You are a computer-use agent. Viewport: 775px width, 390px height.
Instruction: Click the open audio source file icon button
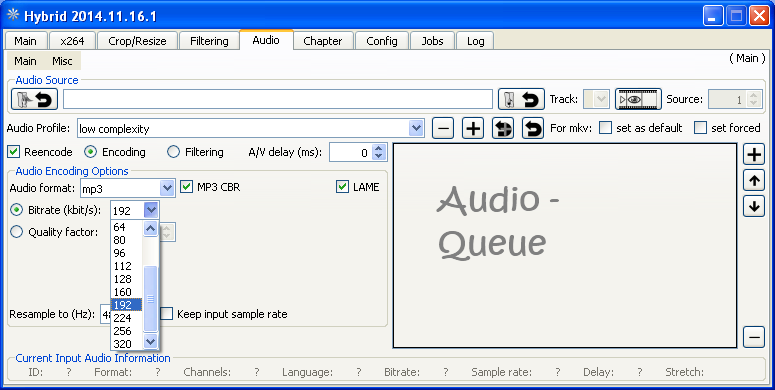coord(35,99)
